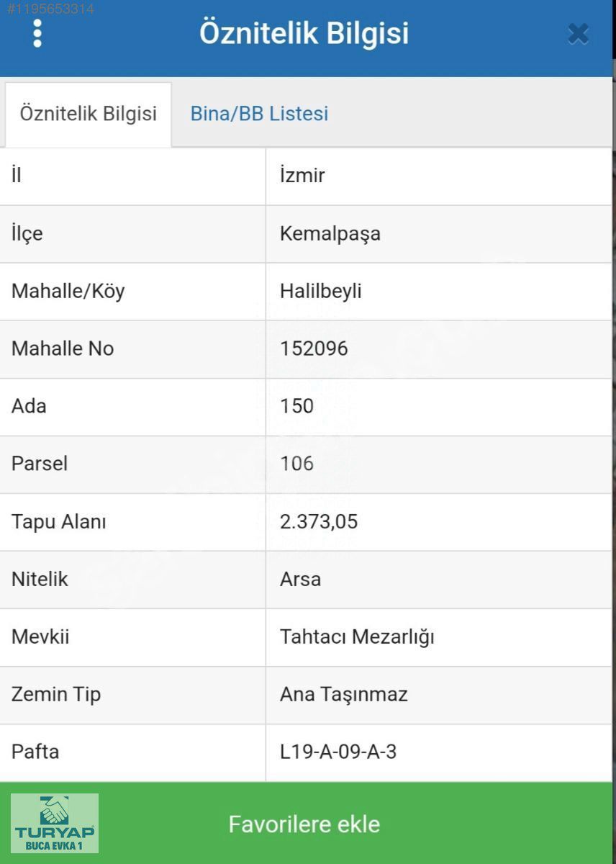
Task: Click Zemin Tip value Ana Taşınmaz
Action: pyautogui.click(x=344, y=695)
